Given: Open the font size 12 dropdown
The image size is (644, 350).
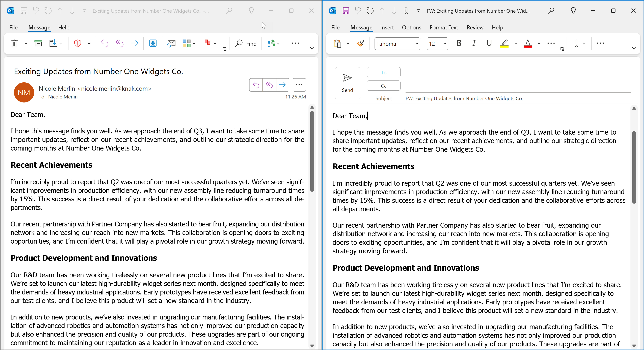Looking at the screenshot, I should [445, 44].
